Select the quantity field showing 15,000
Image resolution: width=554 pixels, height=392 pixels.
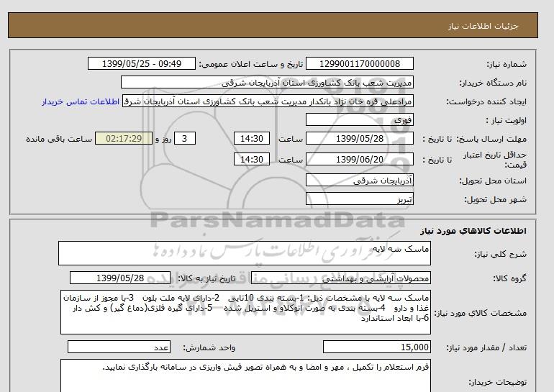tap(376, 347)
